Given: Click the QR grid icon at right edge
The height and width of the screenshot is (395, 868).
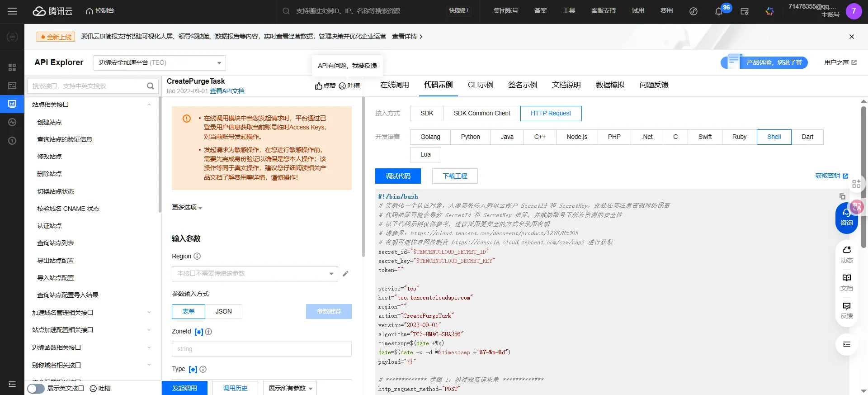Looking at the screenshot, I should tap(856, 184).
